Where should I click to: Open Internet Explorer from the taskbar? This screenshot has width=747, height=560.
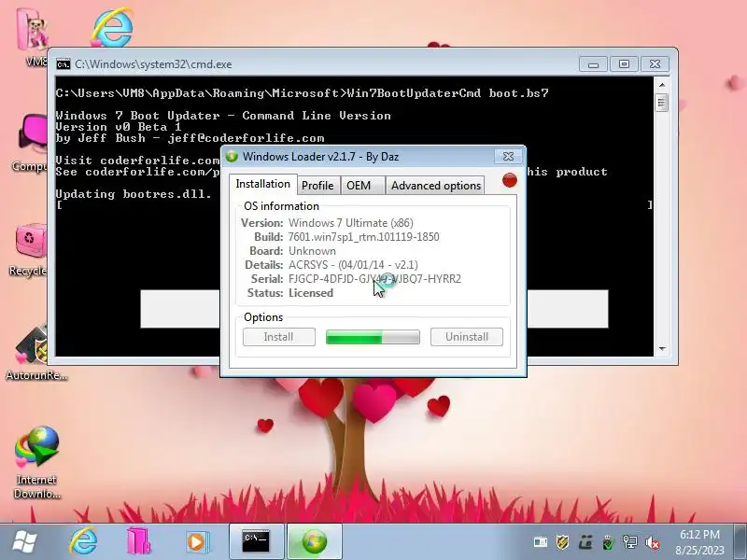(84, 541)
